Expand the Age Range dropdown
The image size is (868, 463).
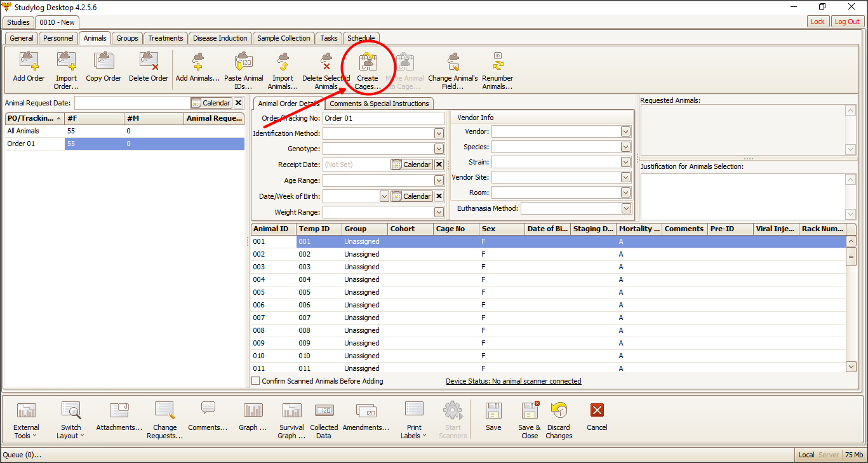point(439,180)
